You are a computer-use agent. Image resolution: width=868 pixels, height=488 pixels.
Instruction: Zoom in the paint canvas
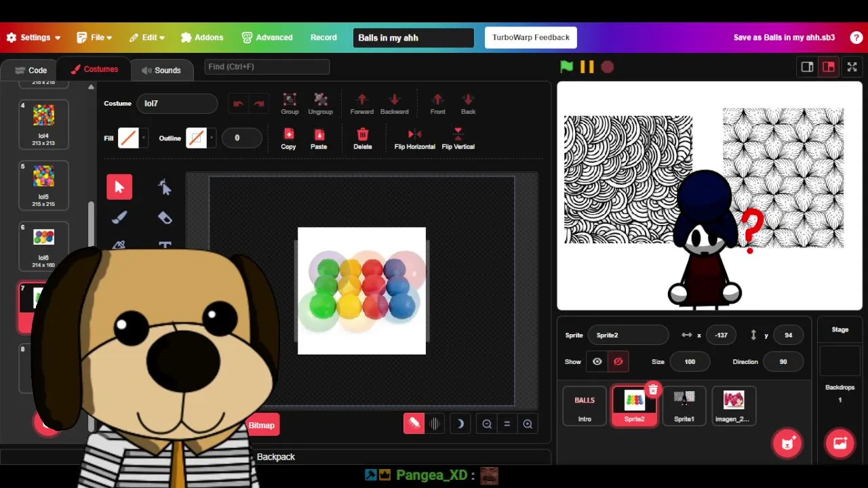(528, 424)
